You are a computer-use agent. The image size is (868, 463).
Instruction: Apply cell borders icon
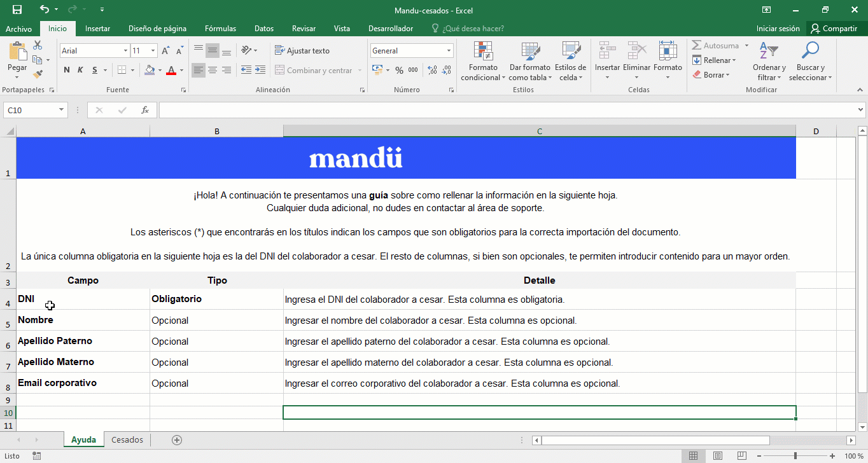point(122,70)
